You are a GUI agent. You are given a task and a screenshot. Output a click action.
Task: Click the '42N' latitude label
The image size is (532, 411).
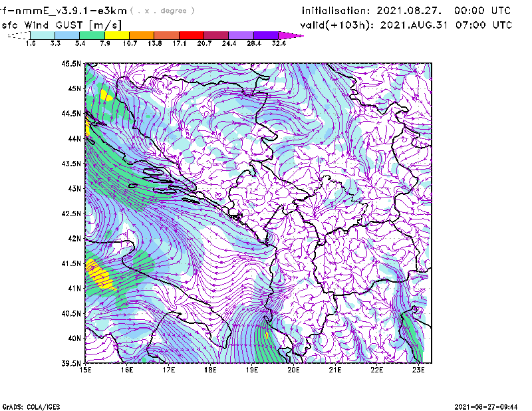(74, 238)
